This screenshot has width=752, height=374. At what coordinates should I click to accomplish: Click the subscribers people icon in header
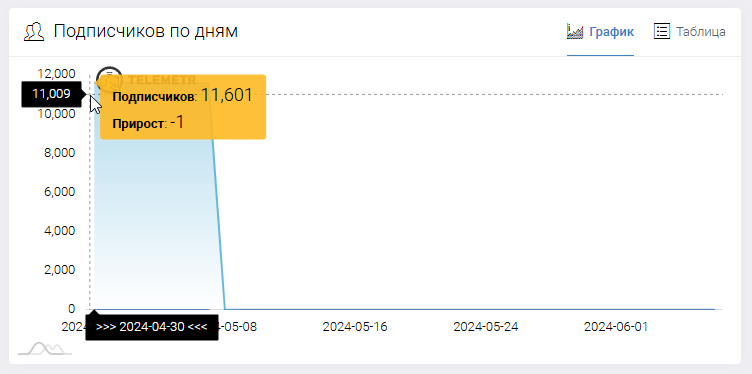34,33
